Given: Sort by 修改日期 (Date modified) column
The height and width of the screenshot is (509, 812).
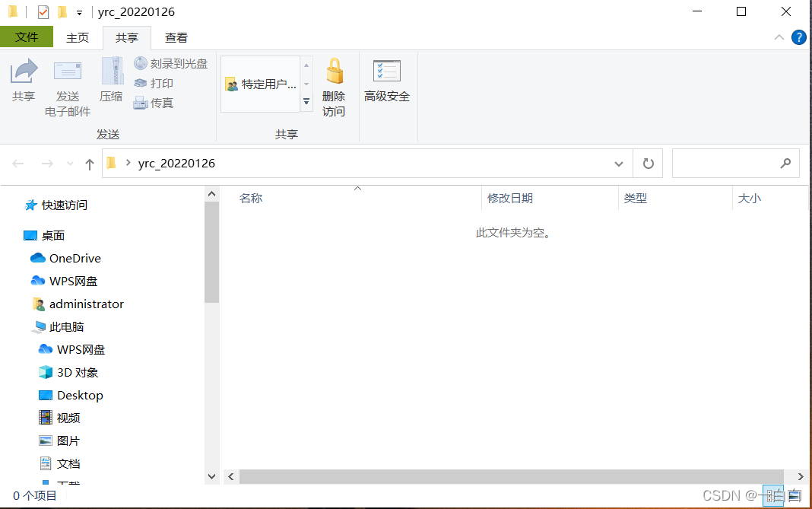Looking at the screenshot, I should pyautogui.click(x=510, y=198).
